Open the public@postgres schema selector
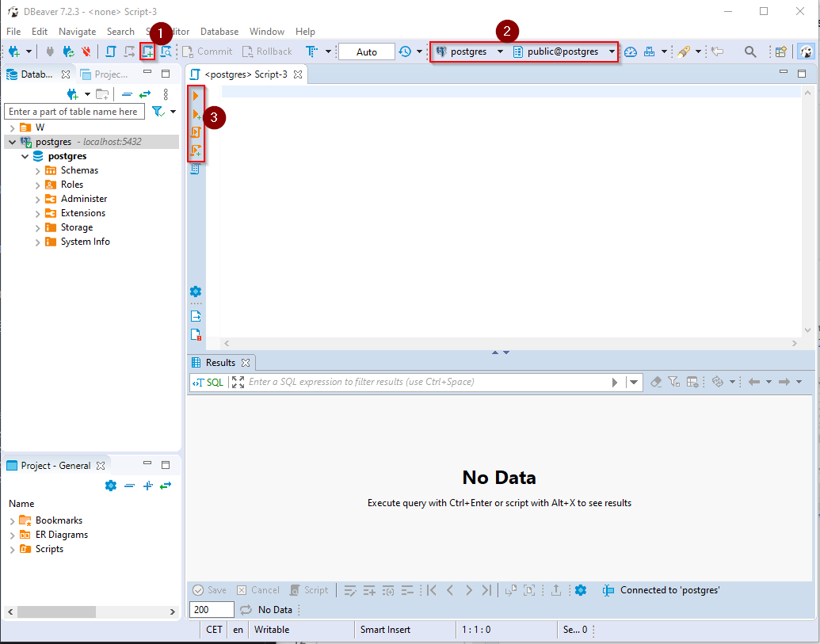The width and height of the screenshot is (820, 644). (x=564, y=51)
